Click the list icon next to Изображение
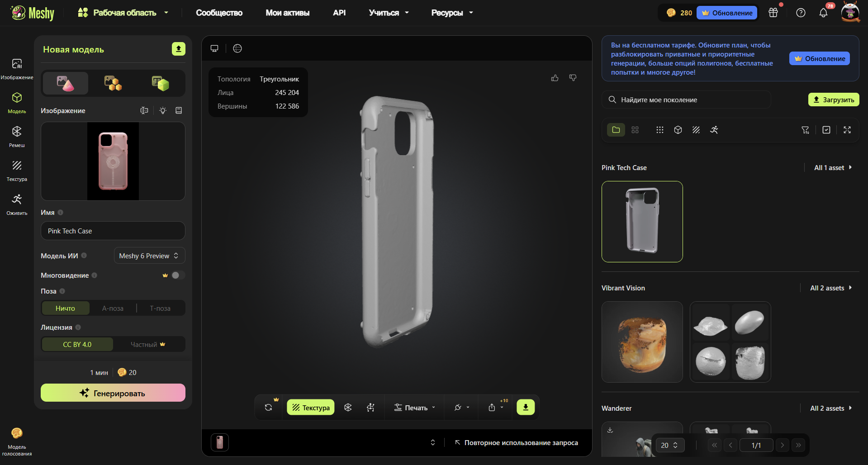The height and width of the screenshot is (465, 868). [x=179, y=110]
